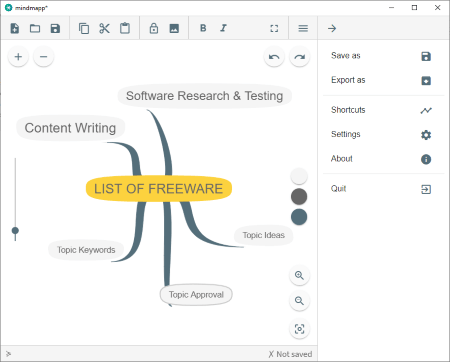Paste node from clipboard icon

[125, 28]
